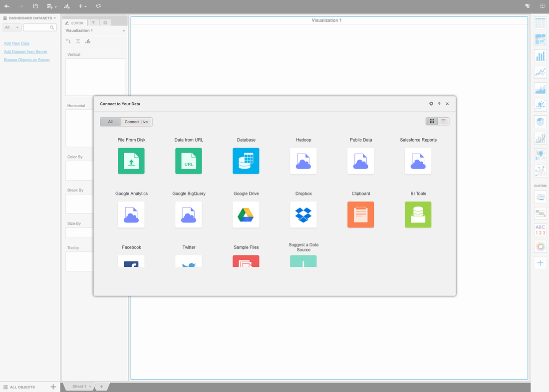This screenshot has width=549, height=392.
Task: Choose Google Drive data source
Action: point(246,214)
